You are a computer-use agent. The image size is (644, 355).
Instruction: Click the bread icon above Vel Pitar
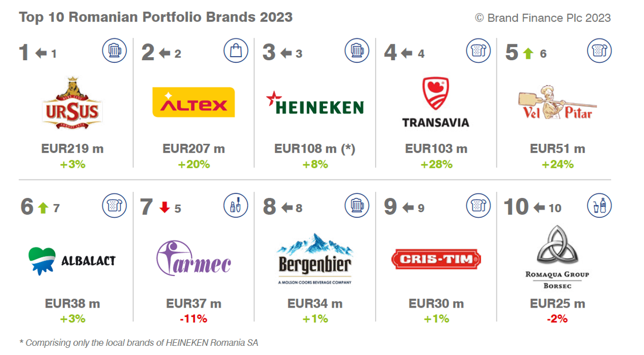coord(600,50)
